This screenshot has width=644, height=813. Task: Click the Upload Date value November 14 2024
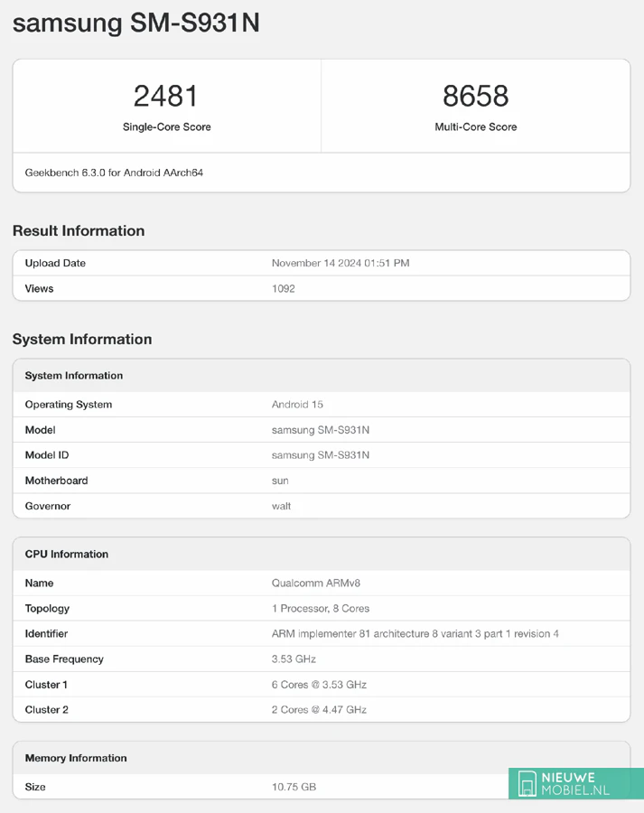(341, 264)
